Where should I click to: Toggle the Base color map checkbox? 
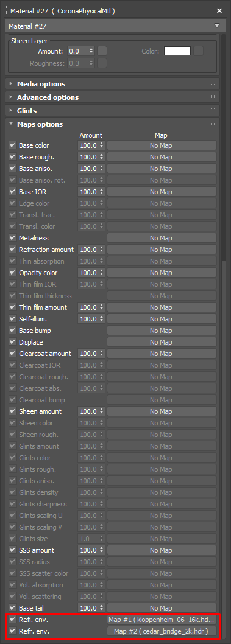pyautogui.click(x=13, y=145)
